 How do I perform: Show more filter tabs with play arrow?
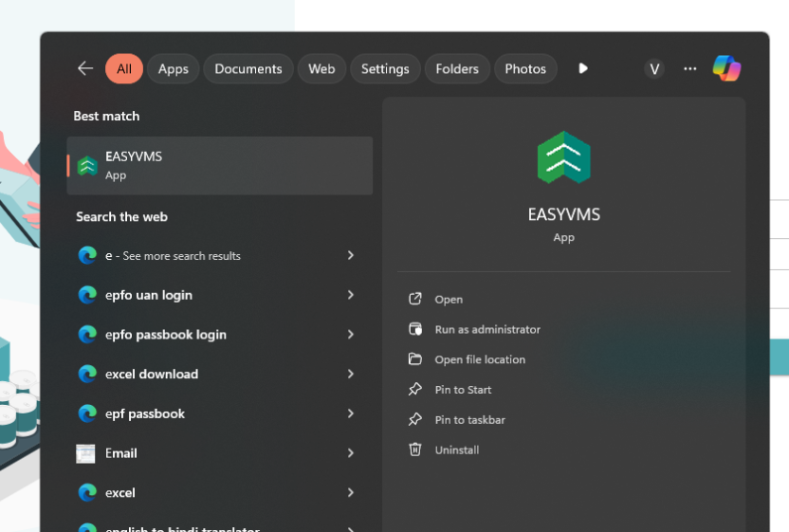[x=582, y=68]
